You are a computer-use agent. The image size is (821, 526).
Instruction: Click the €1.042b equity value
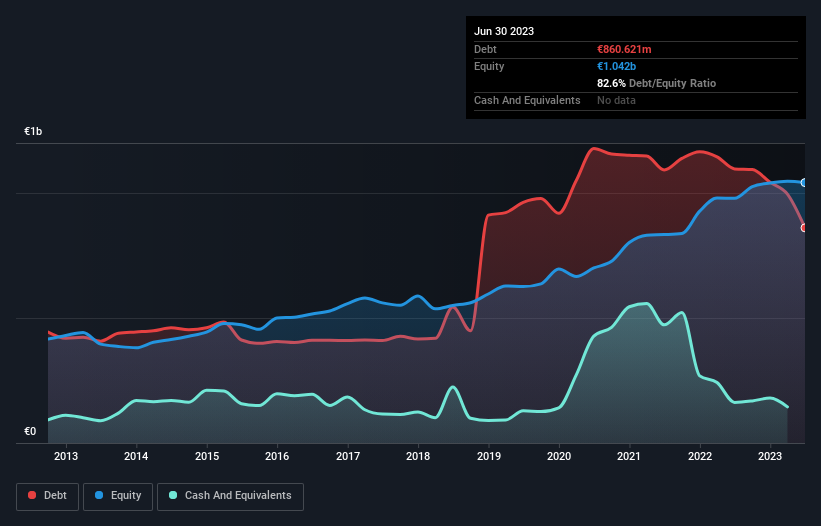coord(616,66)
